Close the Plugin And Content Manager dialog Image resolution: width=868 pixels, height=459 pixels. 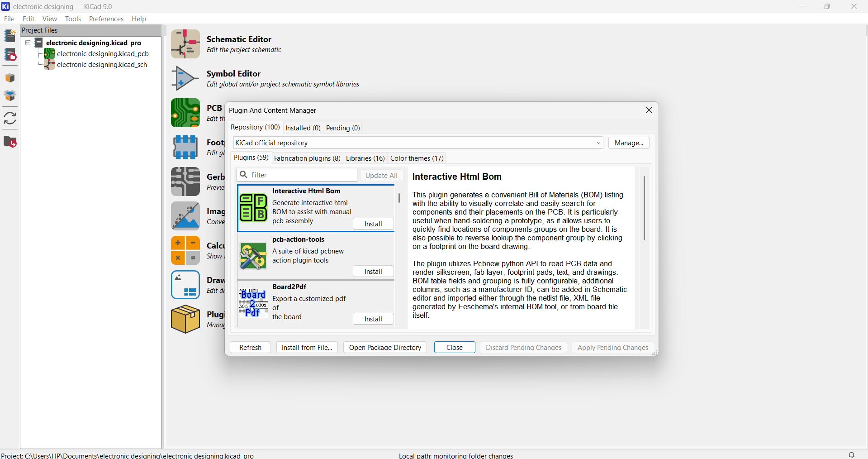pyautogui.click(x=649, y=110)
